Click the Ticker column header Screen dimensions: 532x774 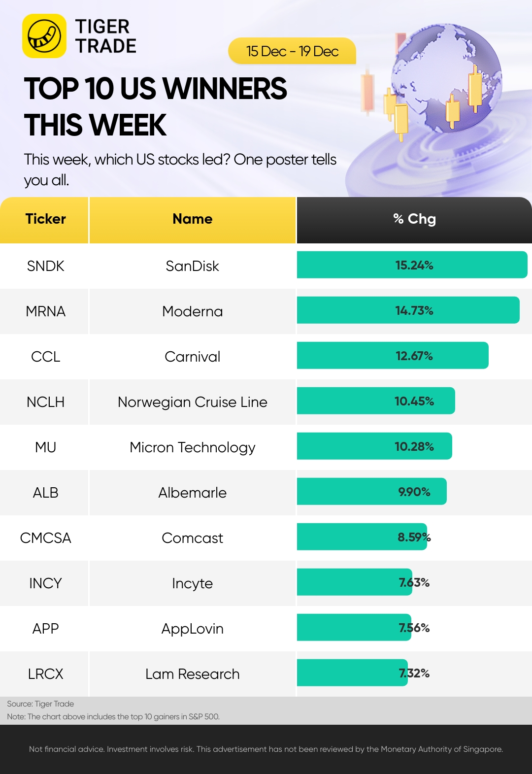tap(45, 219)
